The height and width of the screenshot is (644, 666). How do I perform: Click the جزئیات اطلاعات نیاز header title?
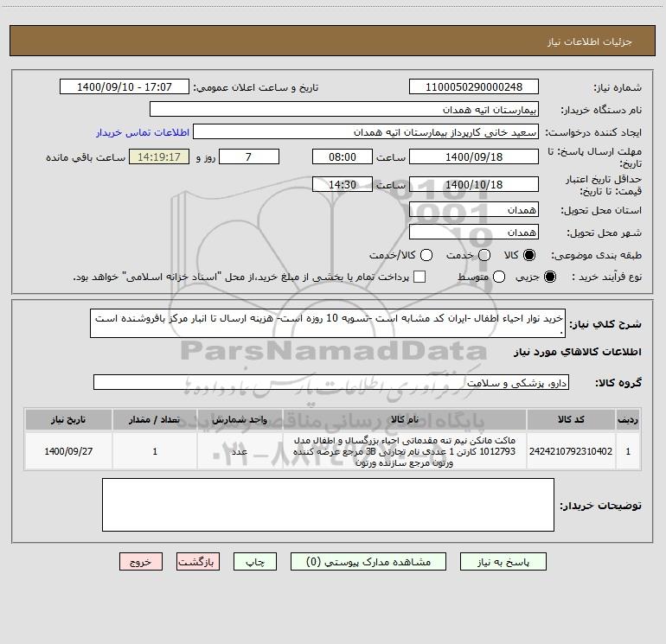coord(589,41)
